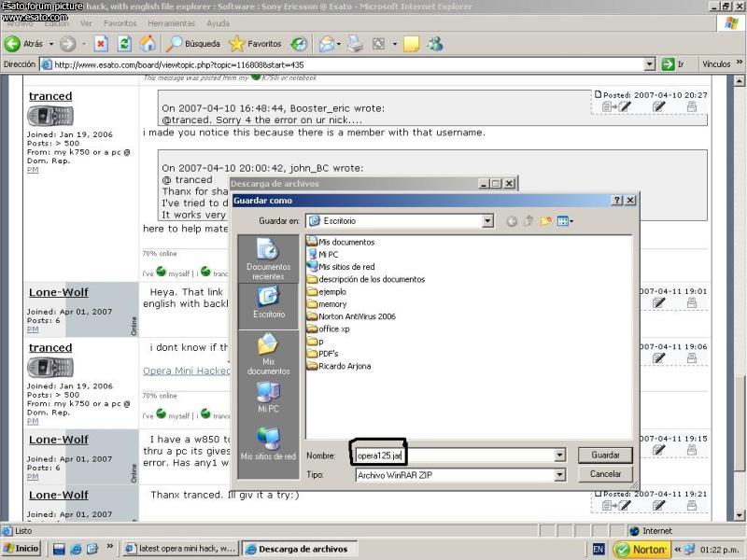Screen dimensions: 747x560
Task: Switch to Descarga de archivos taskbar item
Action: click(299, 549)
